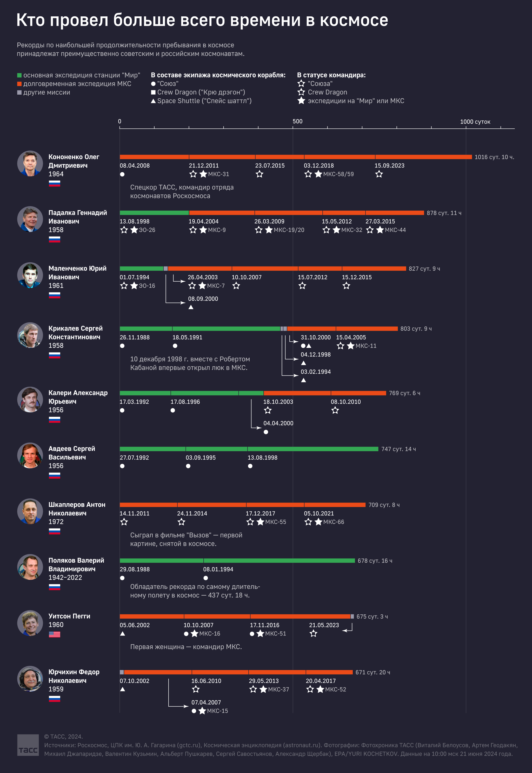The image size is (532, 773).
Task: Click Fyodor Yurchikhin's portrait photo
Action: pos(30,679)
